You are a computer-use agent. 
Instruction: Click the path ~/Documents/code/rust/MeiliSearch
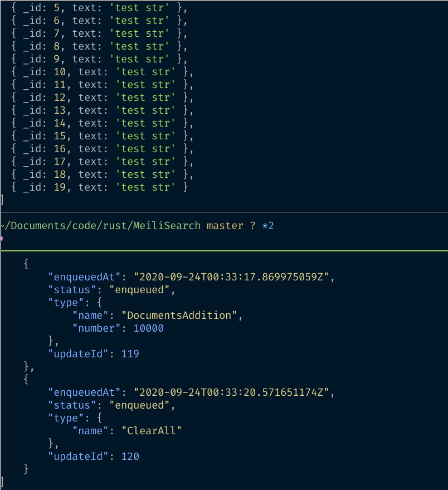click(x=100, y=226)
